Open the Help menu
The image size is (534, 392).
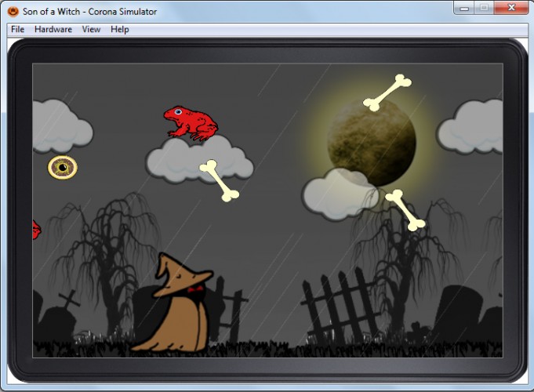coord(119,29)
